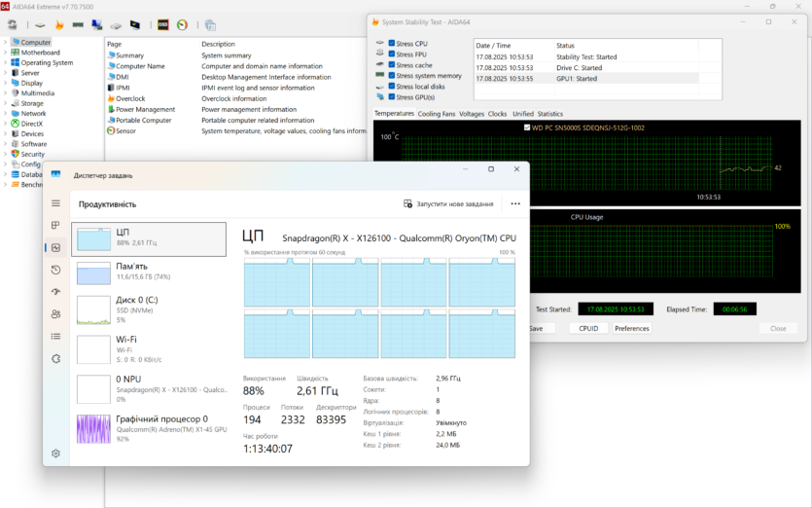Image resolution: width=812 pixels, height=508 pixels.
Task: Select the ЦП (CPU) performance entry
Action: (x=149, y=239)
